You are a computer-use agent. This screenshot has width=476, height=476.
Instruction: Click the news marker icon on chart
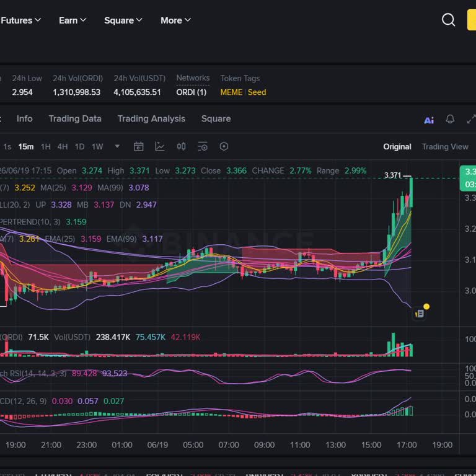(420, 314)
